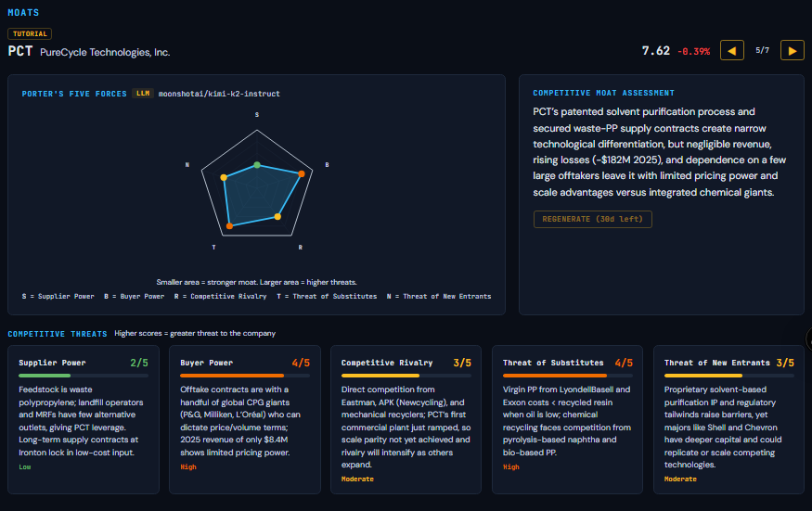The width and height of the screenshot is (812, 511).
Task: Click legend entry T = Threat of Substitutes
Action: point(327,296)
